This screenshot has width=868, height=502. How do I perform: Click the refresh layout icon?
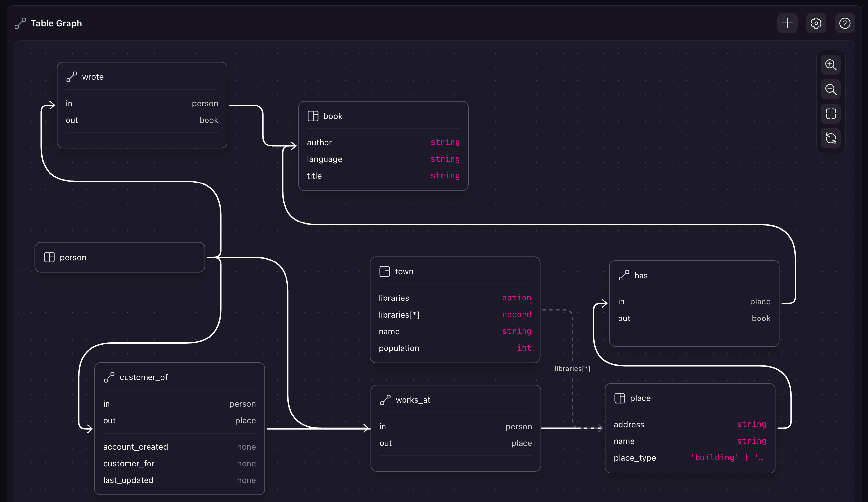(x=831, y=138)
